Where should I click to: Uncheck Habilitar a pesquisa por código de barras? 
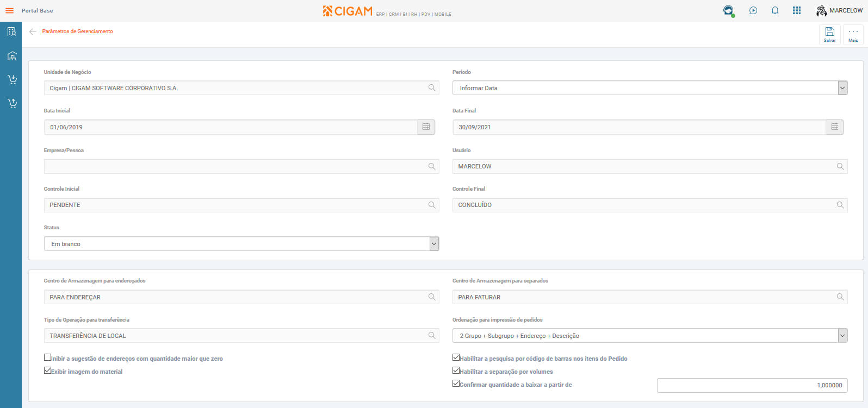456,357
